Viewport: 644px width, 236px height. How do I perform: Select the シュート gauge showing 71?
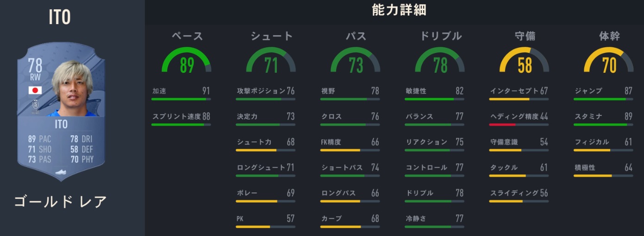pyautogui.click(x=271, y=61)
